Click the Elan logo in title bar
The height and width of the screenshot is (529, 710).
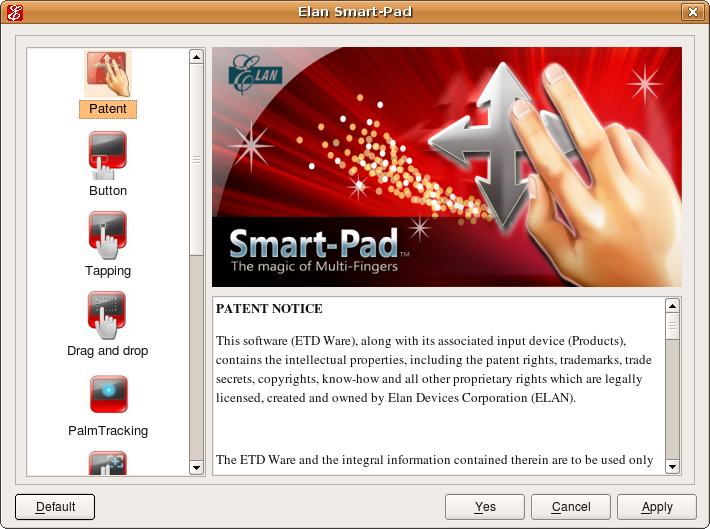[x=14, y=12]
